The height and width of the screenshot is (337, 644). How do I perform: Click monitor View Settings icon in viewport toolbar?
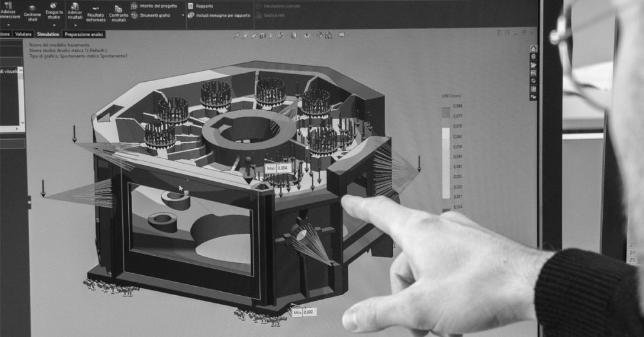[x=341, y=35]
